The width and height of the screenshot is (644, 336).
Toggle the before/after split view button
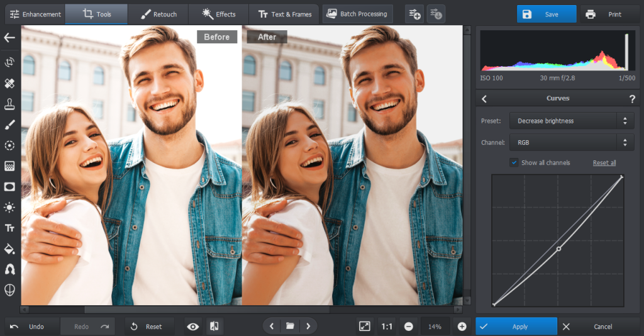[x=214, y=326]
